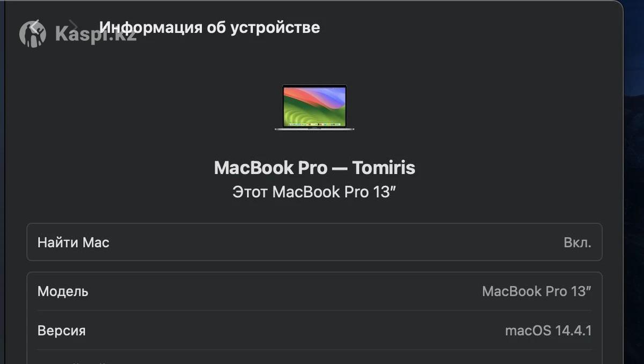Viewport: 644px width, 364px height.
Task: Select the 'MacBook Pro 13″' model value
Action: (537, 292)
